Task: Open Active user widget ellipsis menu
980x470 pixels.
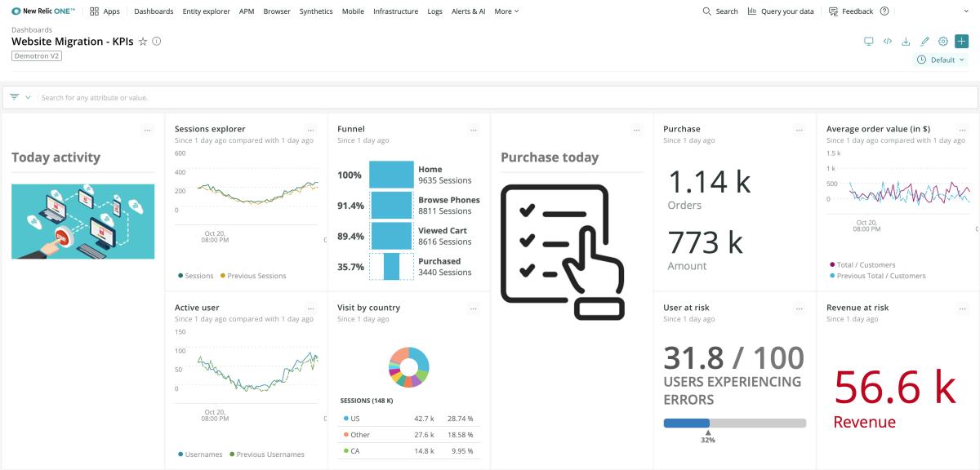Action: pyautogui.click(x=310, y=308)
